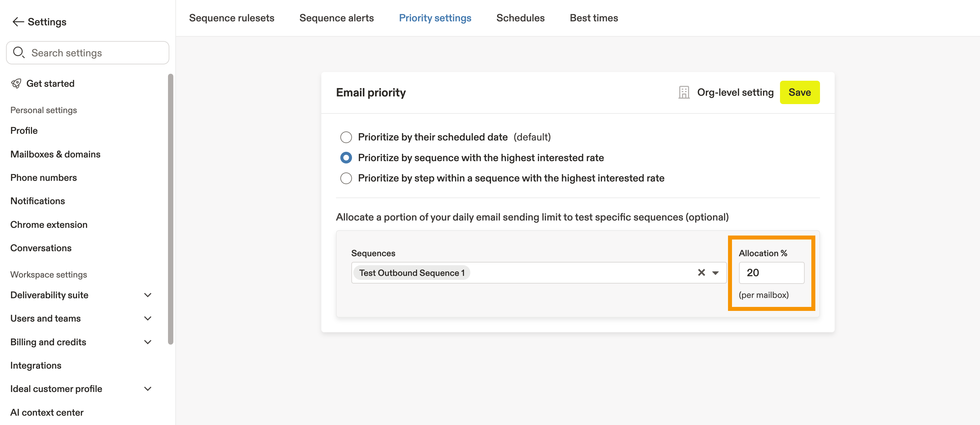Click the Org-level setting building icon
This screenshot has height=425, width=980.
click(x=684, y=92)
